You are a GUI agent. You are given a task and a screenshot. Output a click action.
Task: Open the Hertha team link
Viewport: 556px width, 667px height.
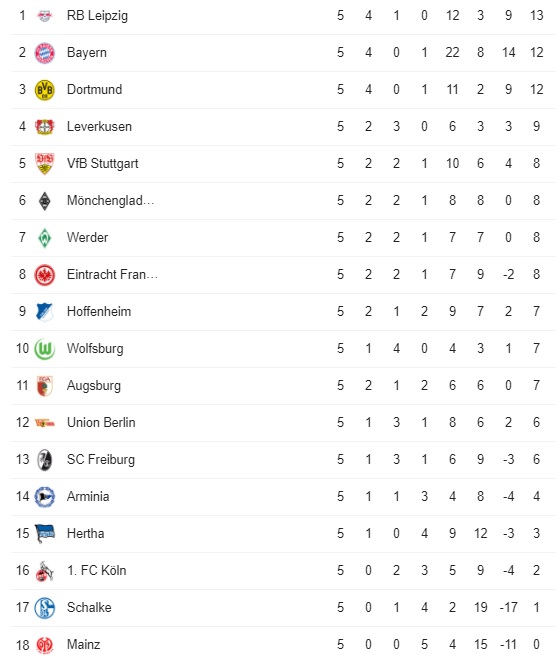click(x=86, y=533)
